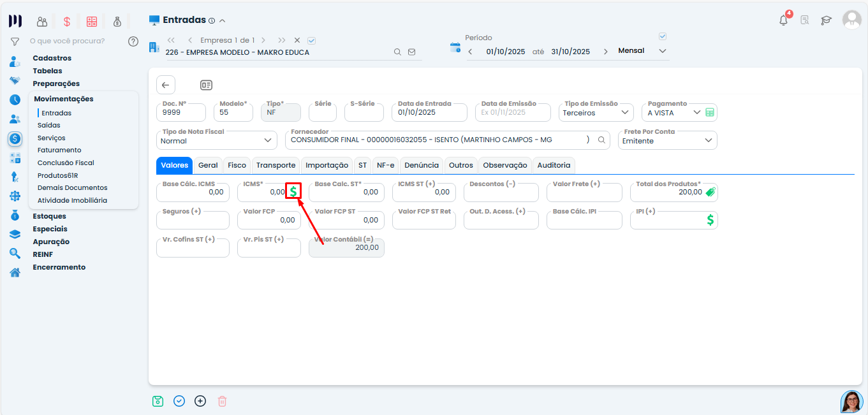Click the green dollar icon in IPI field

(710, 220)
